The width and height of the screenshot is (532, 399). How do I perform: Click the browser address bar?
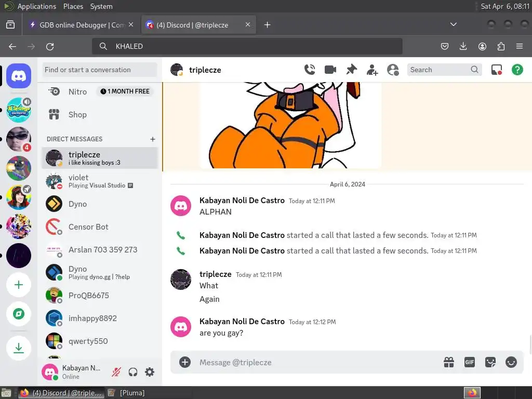247,46
